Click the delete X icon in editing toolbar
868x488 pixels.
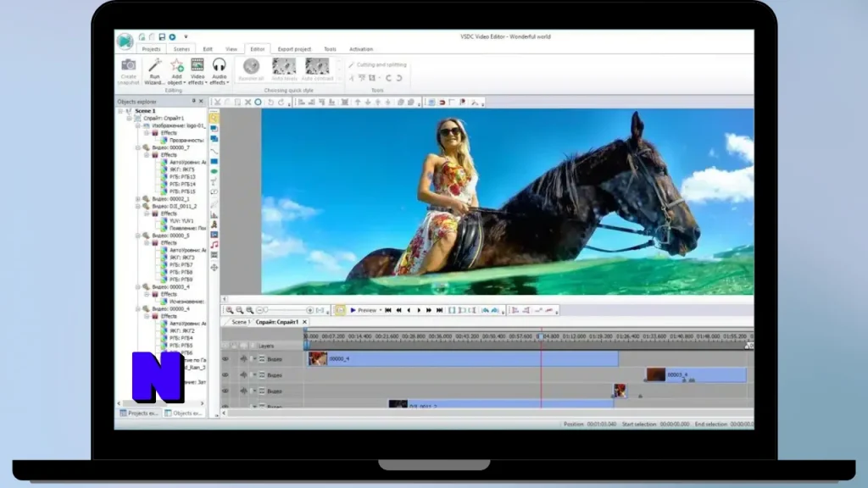(x=248, y=103)
